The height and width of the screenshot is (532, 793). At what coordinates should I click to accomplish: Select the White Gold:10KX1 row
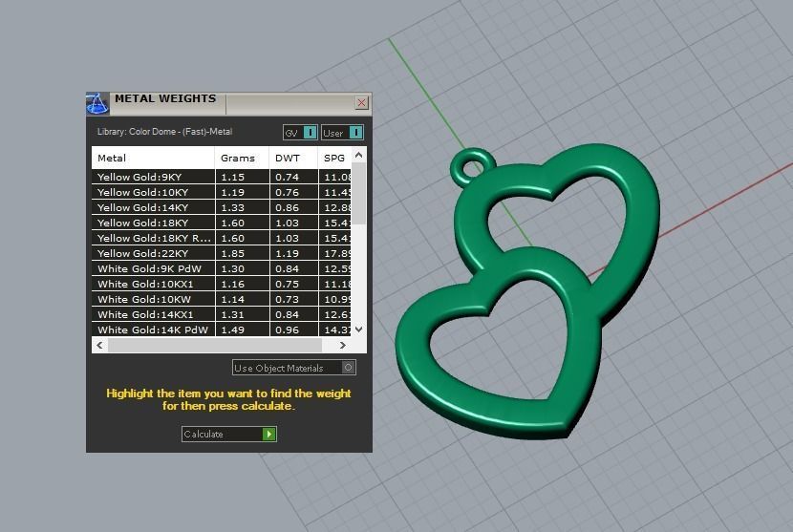[222, 284]
